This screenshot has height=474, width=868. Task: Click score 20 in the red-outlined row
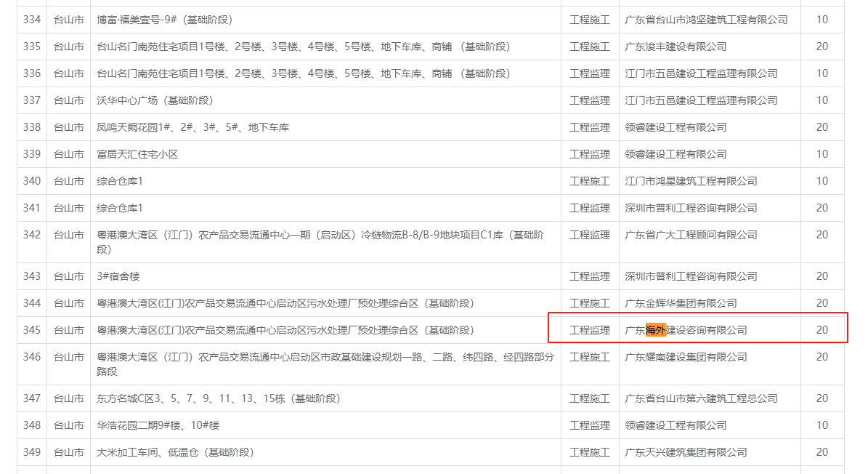coord(822,330)
